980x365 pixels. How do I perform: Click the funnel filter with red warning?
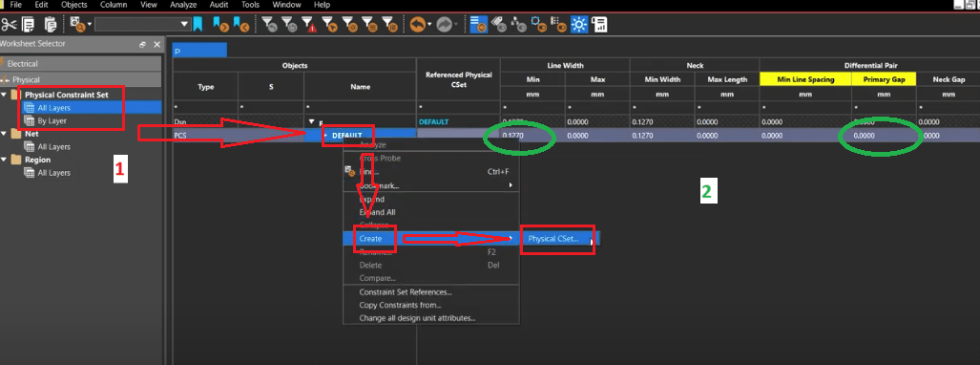[x=309, y=25]
